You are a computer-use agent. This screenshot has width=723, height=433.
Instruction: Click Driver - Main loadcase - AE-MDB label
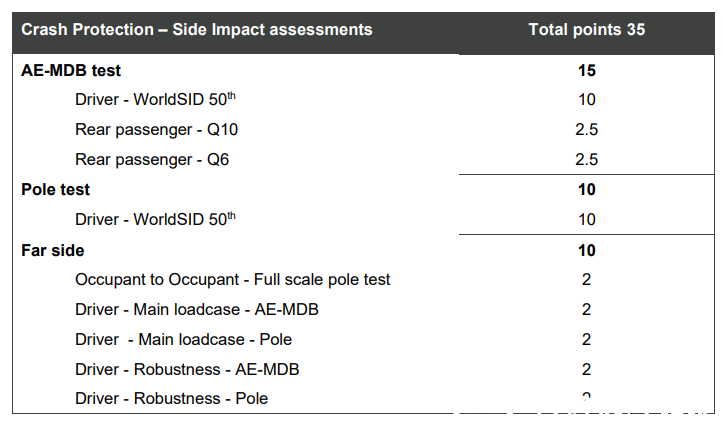(x=197, y=309)
